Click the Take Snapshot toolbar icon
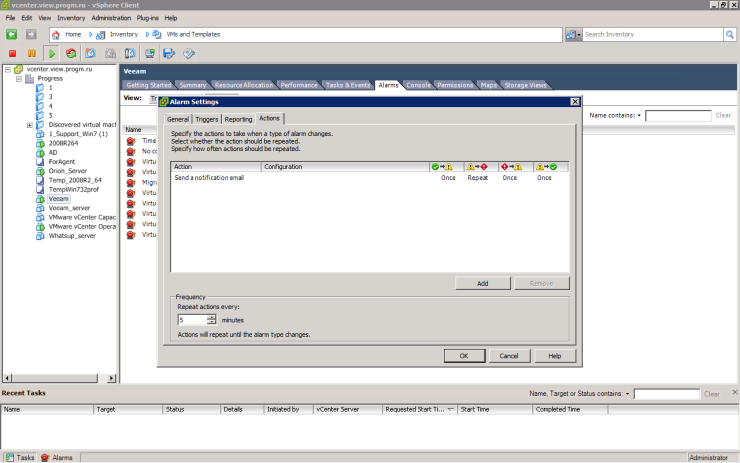Viewport: 740px width, 463px height. [x=90, y=53]
